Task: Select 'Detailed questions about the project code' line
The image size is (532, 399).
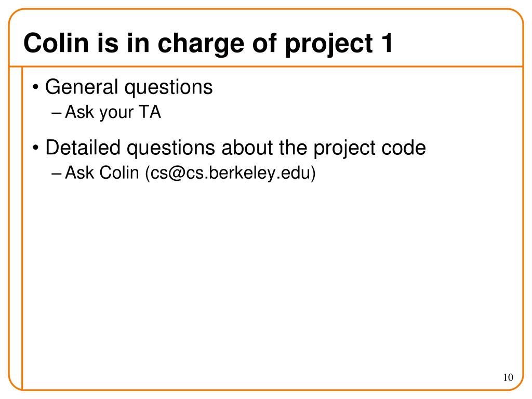Action: point(235,148)
